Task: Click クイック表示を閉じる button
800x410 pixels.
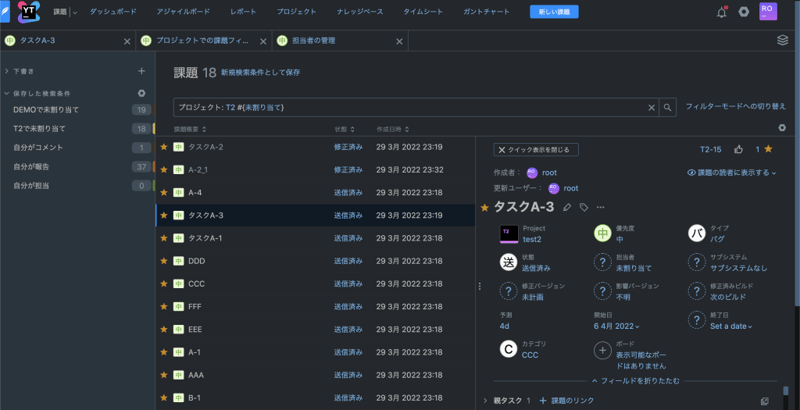Action: click(536, 150)
